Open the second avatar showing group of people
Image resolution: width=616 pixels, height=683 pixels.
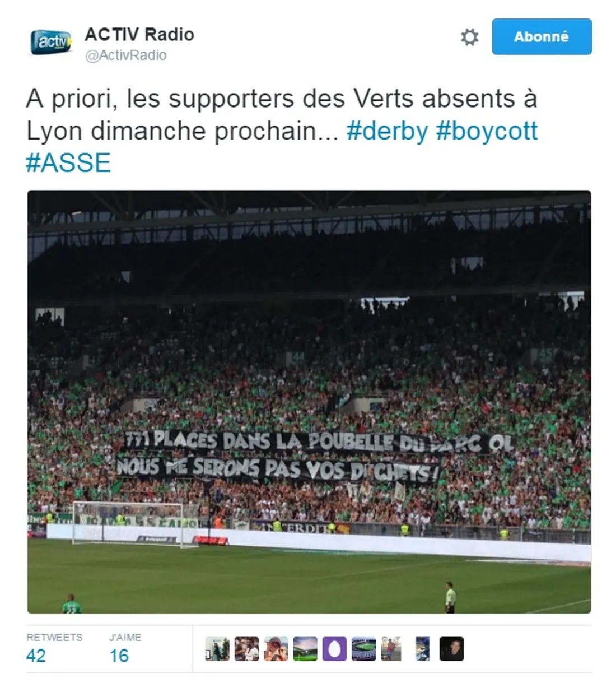[x=246, y=649]
